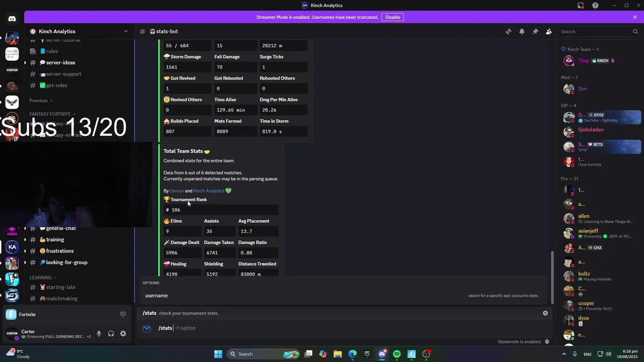Open Sjokoladen's profile in VIP list
644x362 pixels.
600,132
